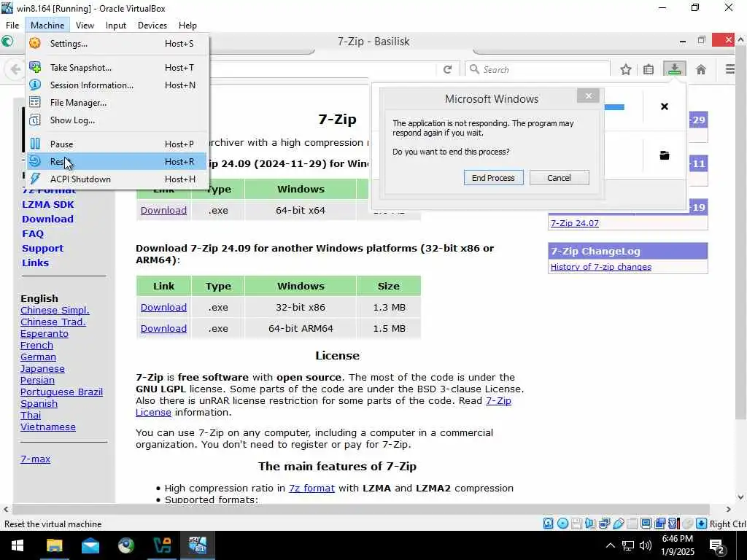Select Show Log... menu entry

tap(117, 120)
